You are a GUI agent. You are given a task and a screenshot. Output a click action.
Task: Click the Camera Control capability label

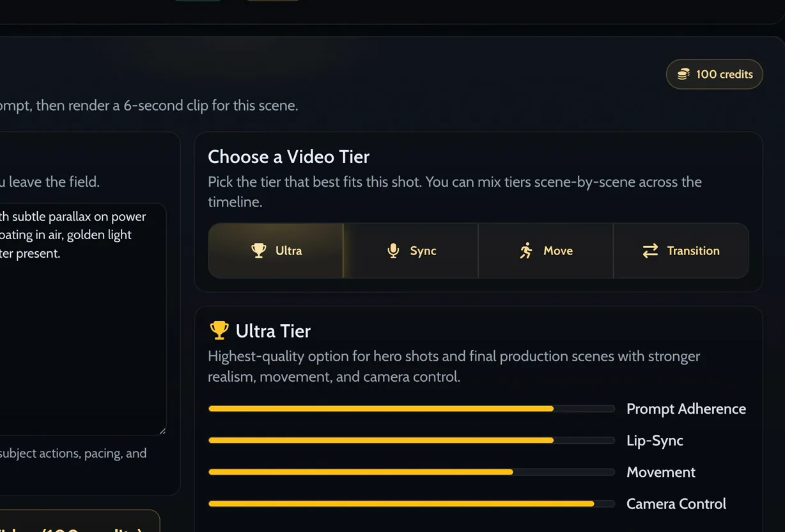point(676,504)
